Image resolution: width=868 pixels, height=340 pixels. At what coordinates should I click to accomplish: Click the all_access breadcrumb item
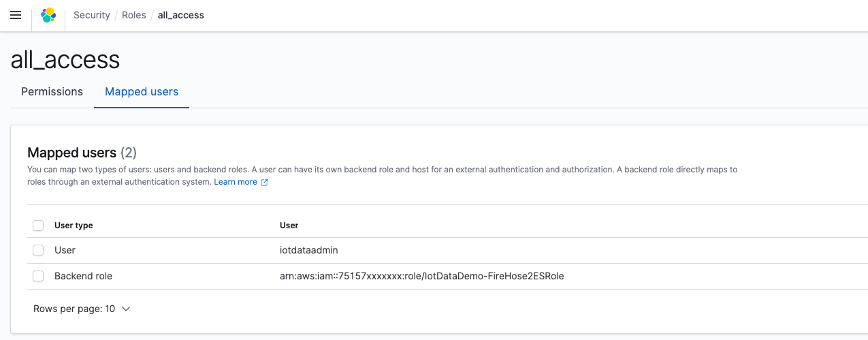click(x=181, y=15)
